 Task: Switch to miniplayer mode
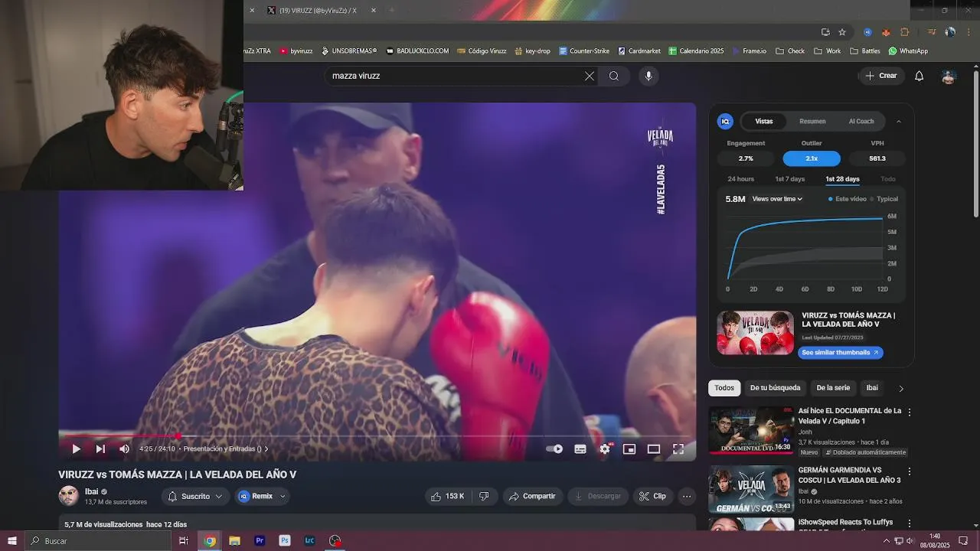coord(629,449)
